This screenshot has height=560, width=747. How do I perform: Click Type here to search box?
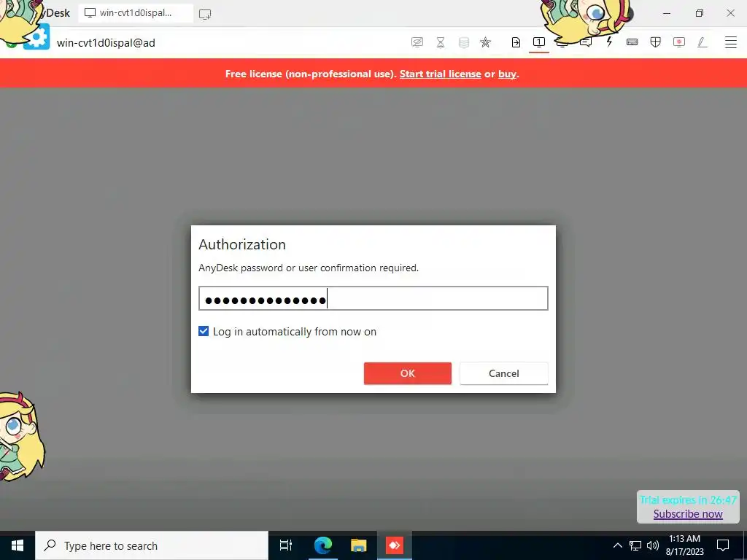click(x=152, y=545)
